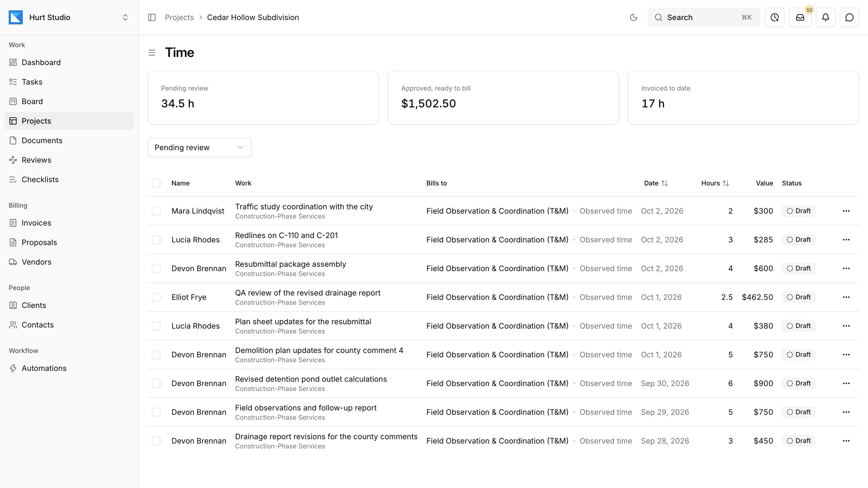Click the Proposals sidebar icon
This screenshot has width=868, height=488.
pos(13,242)
